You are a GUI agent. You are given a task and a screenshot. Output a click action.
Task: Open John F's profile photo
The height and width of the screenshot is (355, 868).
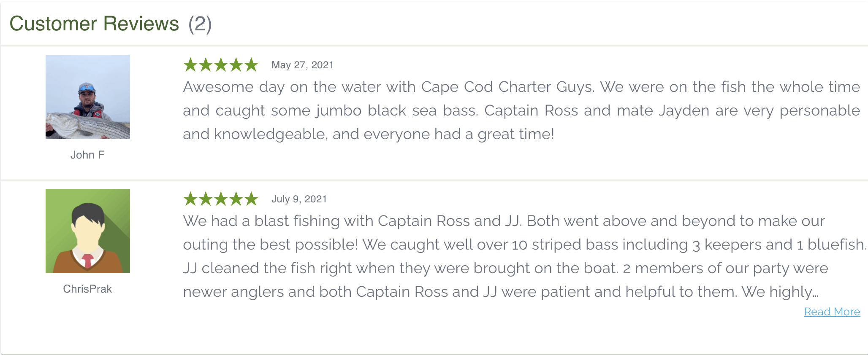pos(87,97)
